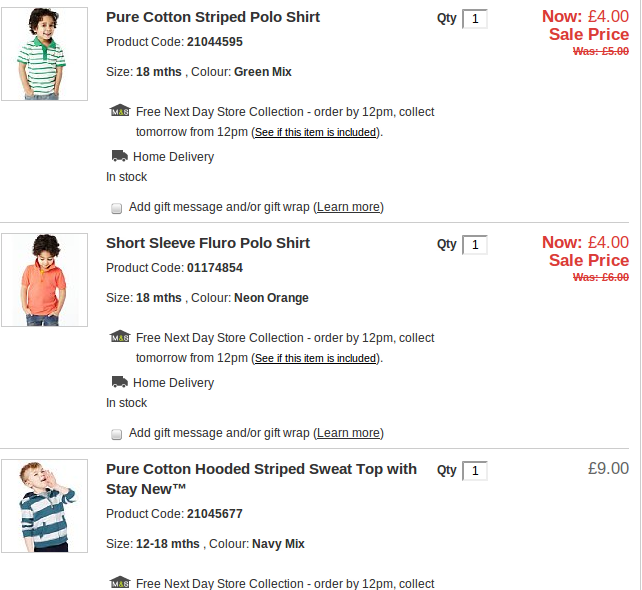Click quantity field for Hooded Sweat Top
Screen dimensions: 642x590
[x=475, y=471]
